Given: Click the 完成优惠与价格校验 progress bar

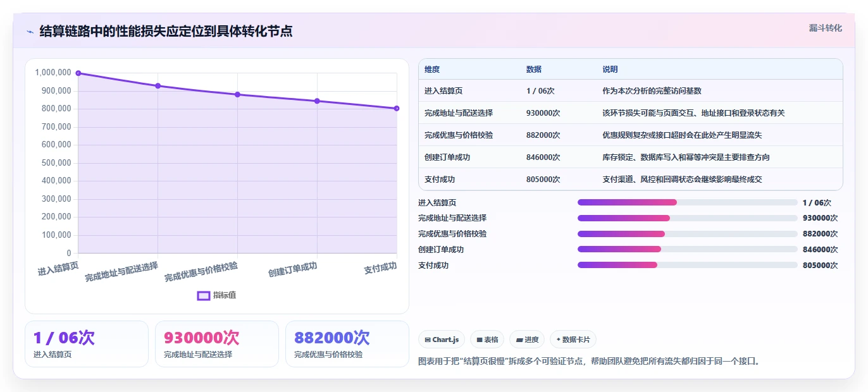Looking at the screenshot, I should 687,234.
